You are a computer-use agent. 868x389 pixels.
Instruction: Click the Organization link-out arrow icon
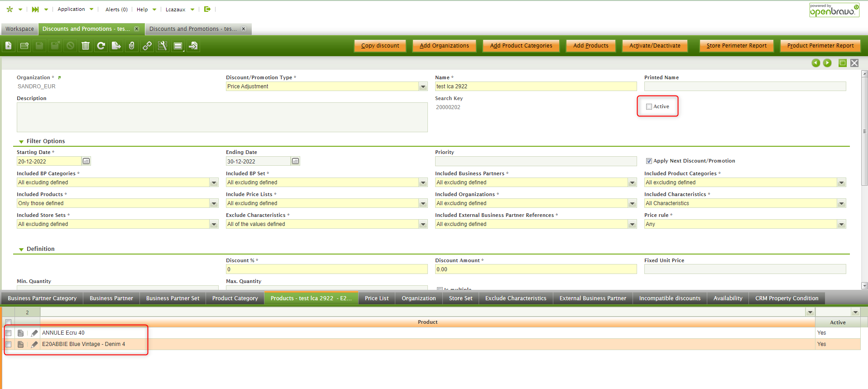tap(59, 77)
